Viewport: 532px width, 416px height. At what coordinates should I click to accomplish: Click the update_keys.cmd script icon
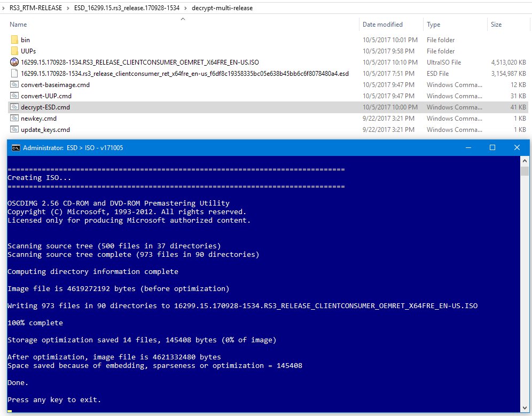(x=14, y=129)
